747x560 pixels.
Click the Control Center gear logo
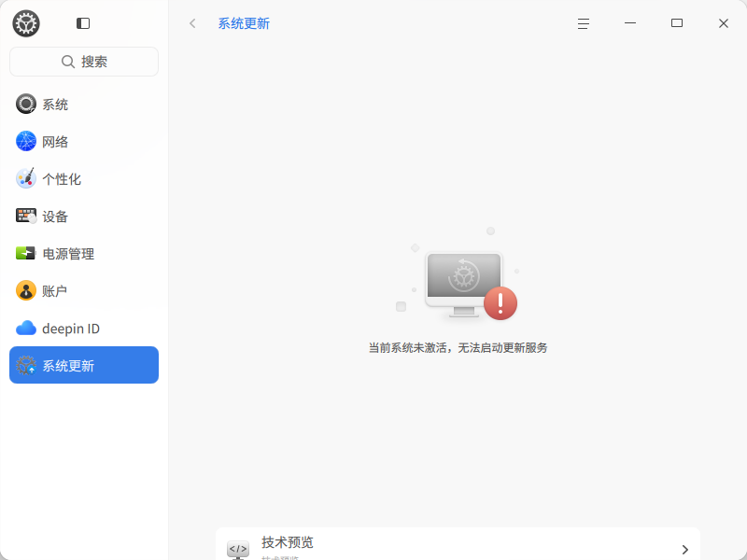click(x=26, y=23)
